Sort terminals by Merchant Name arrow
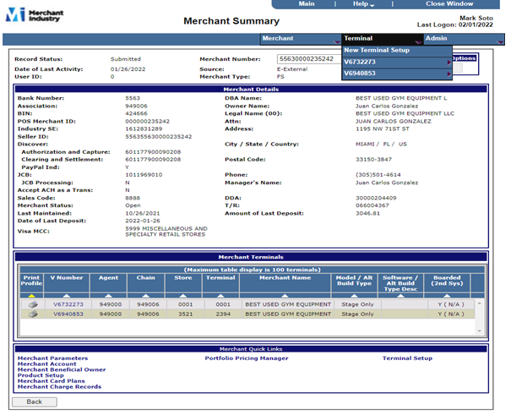Image resolution: width=511 pixels, height=420 pixels. tap(285, 296)
